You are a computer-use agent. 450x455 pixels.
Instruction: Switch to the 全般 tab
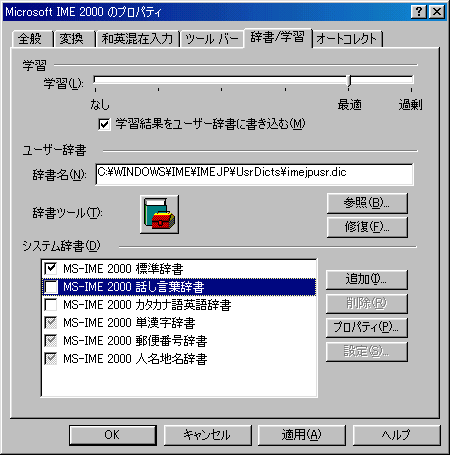(32, 39)
